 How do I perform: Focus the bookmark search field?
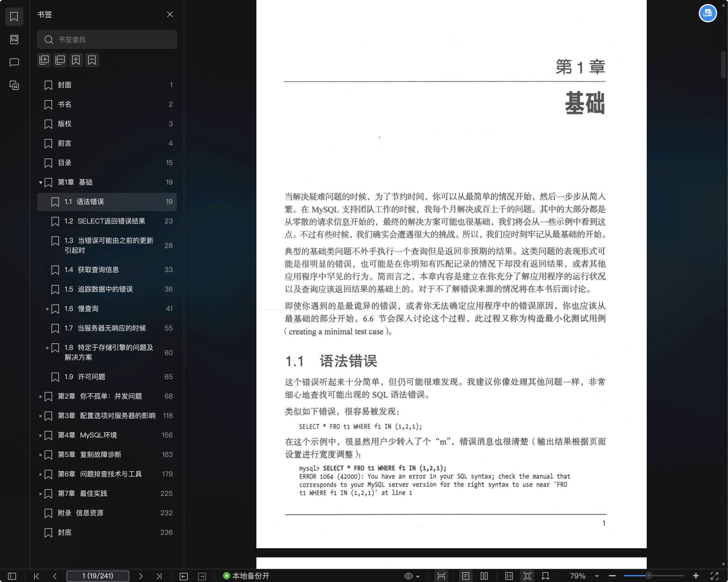[x=107, y=39]
